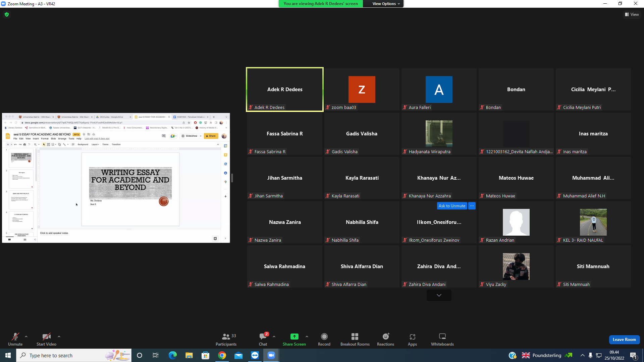This screenshot has width=644, height=362.
Task: Click the Theme toolbar button
Action: (105, 144)
